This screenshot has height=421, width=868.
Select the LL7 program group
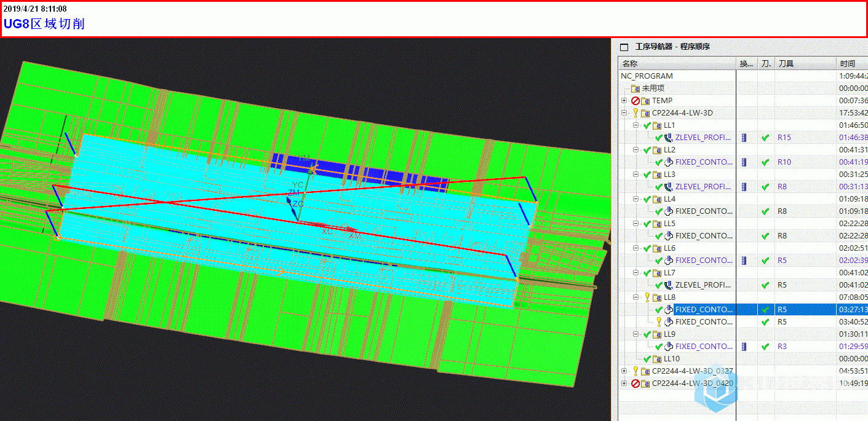[669, 273]
